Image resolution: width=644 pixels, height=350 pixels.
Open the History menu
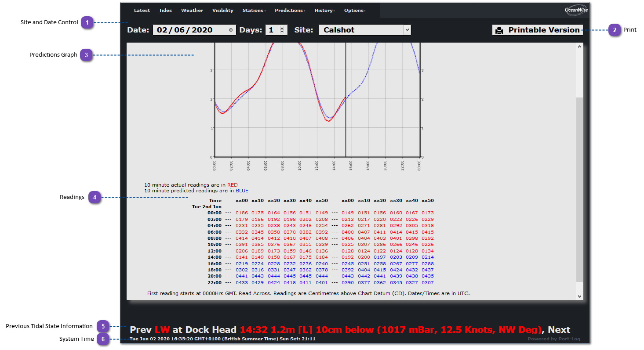324,11
